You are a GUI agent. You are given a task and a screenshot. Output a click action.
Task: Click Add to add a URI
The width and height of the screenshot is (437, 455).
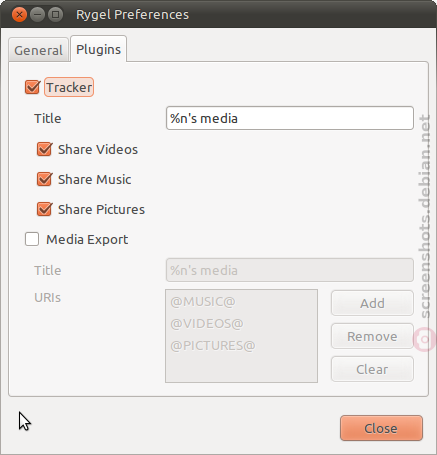click(372, 303)
